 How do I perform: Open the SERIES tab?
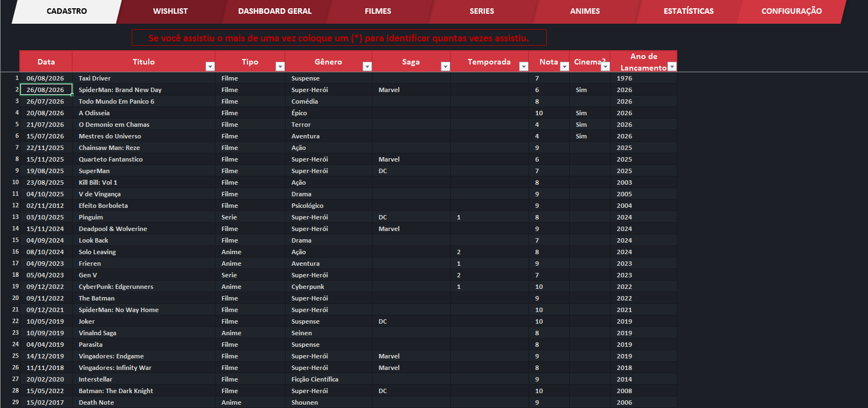coord(482,11)
